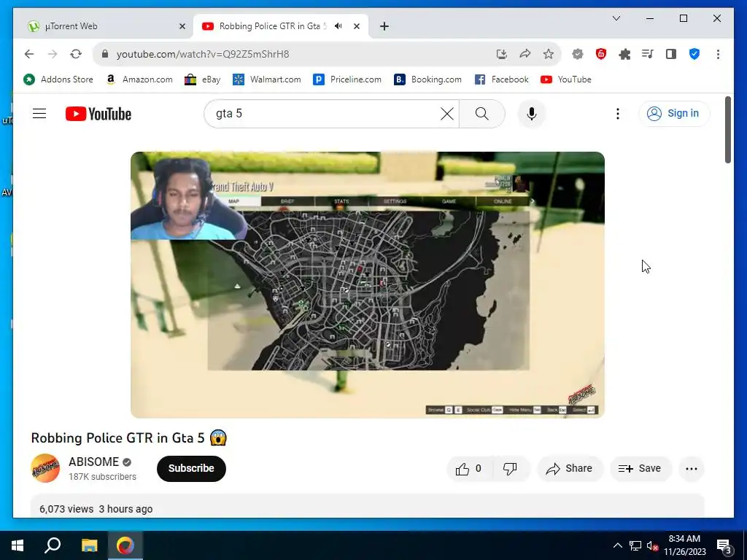Click the 6,073 views description text
The height and width of the screenshot is (560, 747).
coord(66,509)
